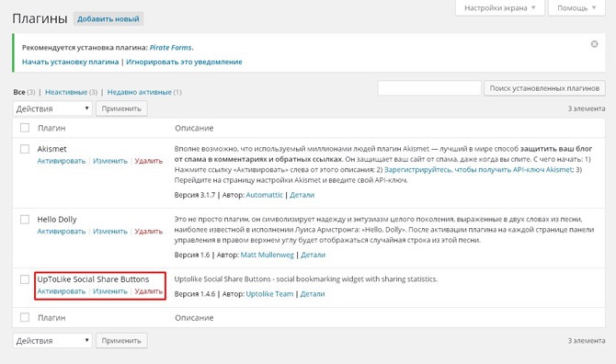Screen dimensions: 616x364
Task: Activate the Hello Dolly plugin
Action: click(62, 232)
